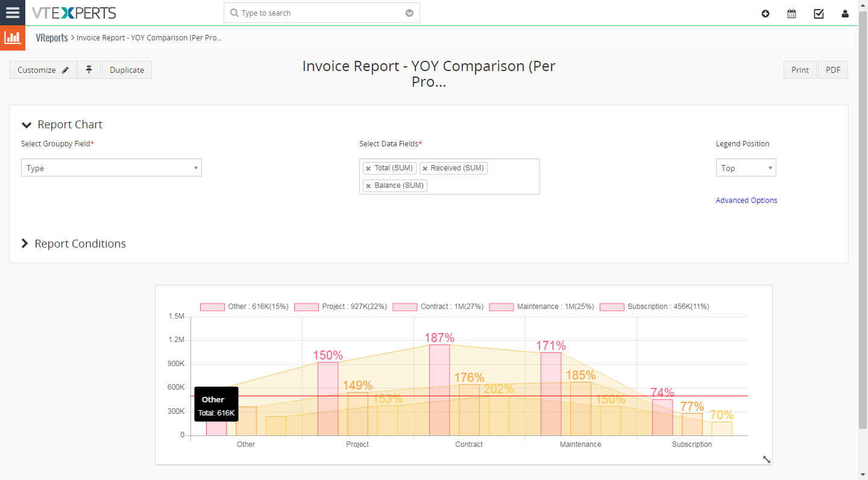Open the tasks checkmark icon

click(819, 13)
